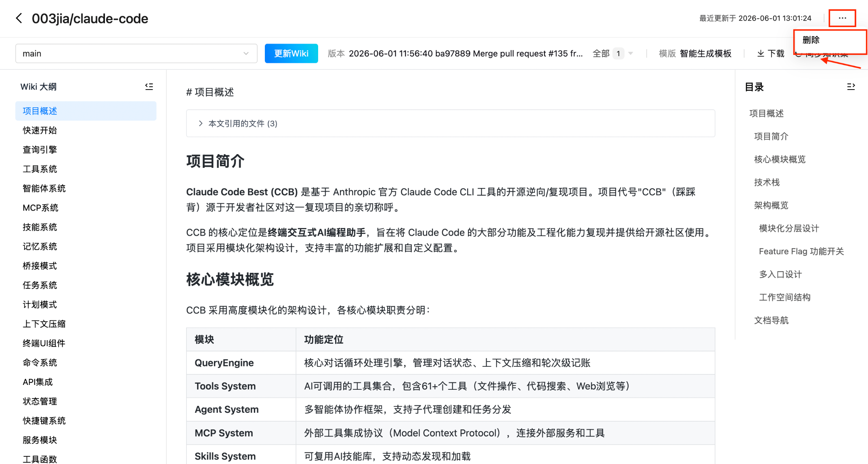Jump to 核心模块概览 in the 目录 panel

[780, 159]
